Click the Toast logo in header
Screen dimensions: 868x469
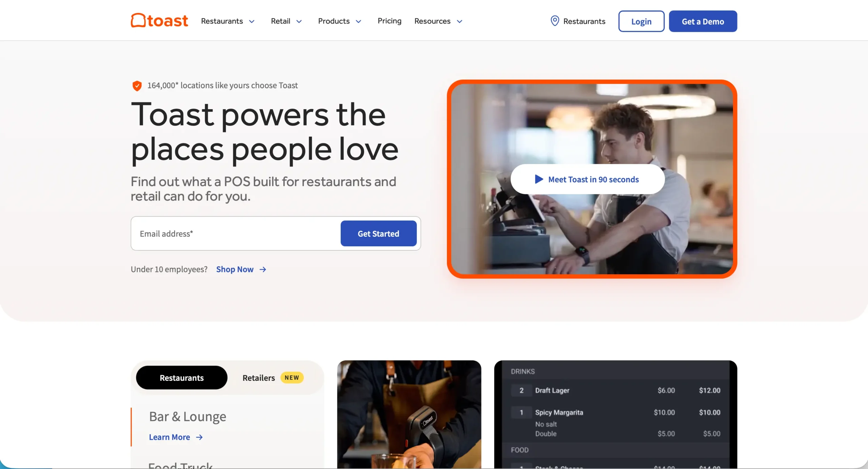159,20
